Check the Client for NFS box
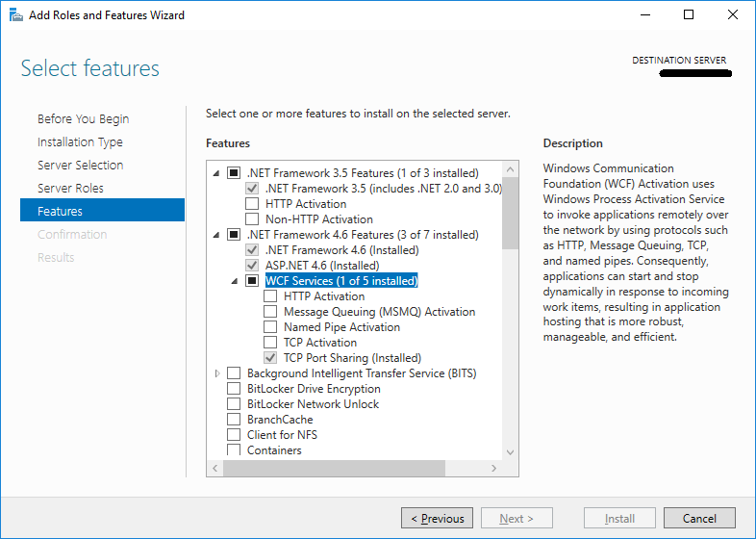 coord(234,435)
